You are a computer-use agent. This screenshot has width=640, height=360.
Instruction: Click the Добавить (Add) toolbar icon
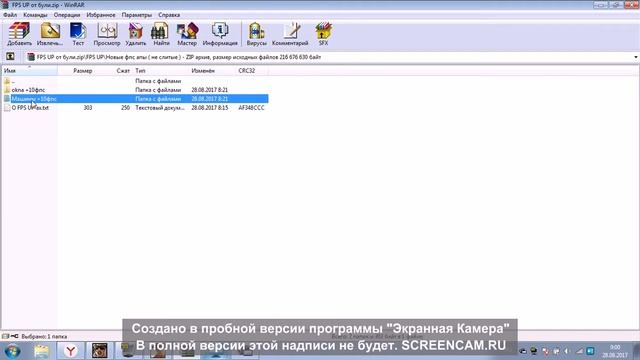click(19, 34)
